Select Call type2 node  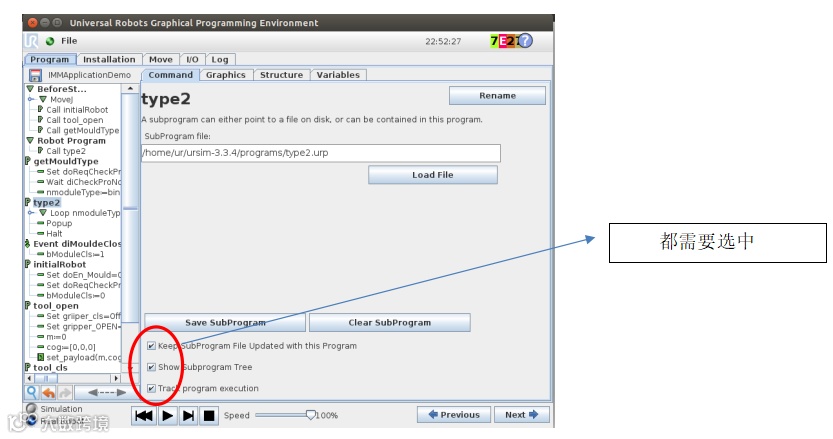pyautogui.click(x=66, y=151)
